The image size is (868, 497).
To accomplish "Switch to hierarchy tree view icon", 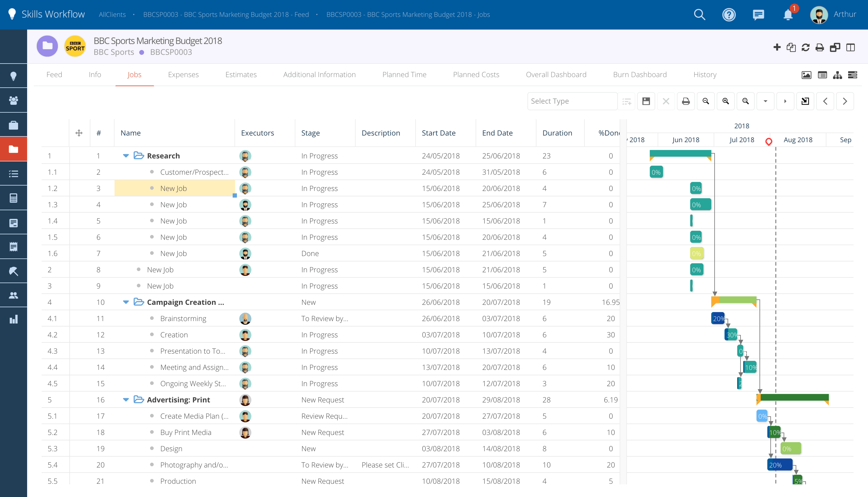I will pos(837,75).
